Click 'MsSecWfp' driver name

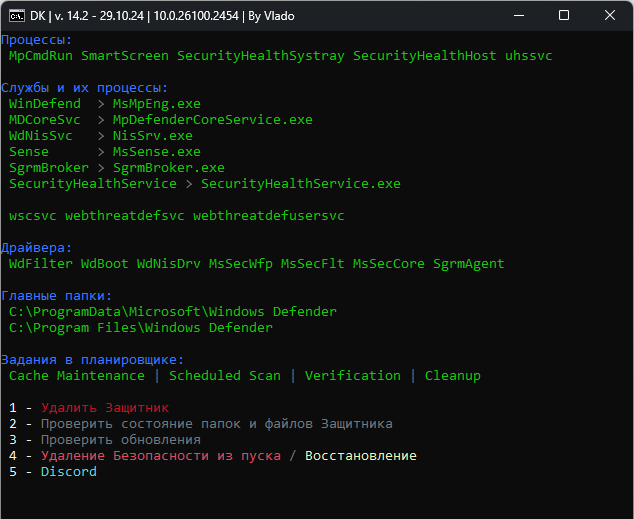coord(241,264)
